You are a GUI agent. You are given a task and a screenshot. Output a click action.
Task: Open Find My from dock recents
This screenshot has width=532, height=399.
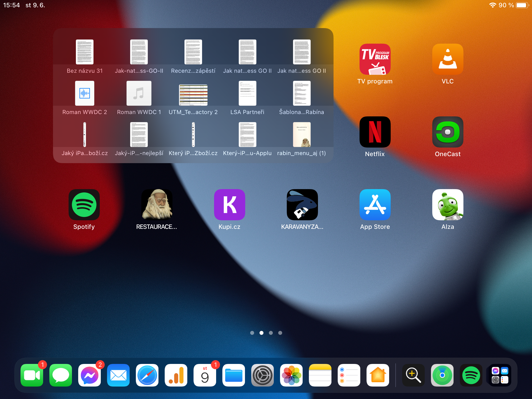(x=442, y=375)
